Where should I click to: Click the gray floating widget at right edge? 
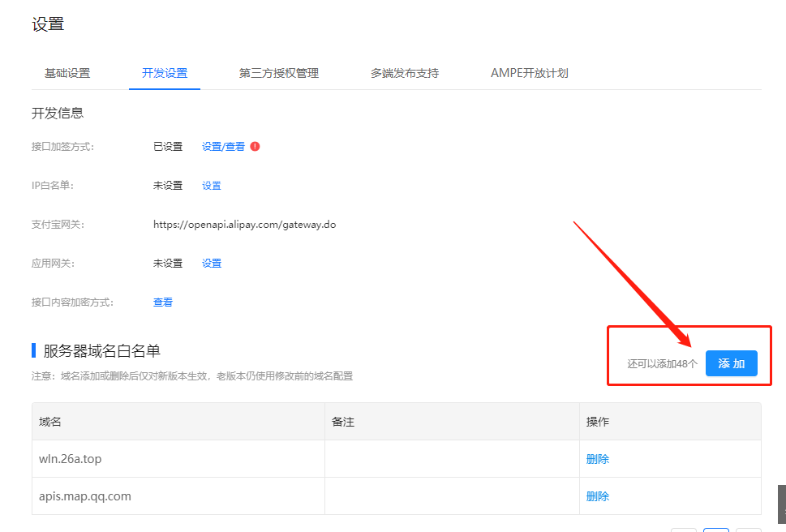(781, 504)
